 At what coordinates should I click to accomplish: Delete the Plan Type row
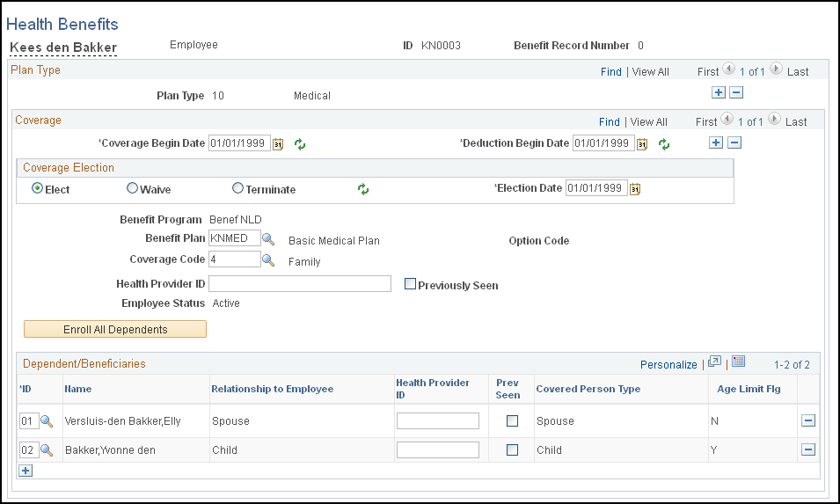point(736,92)
